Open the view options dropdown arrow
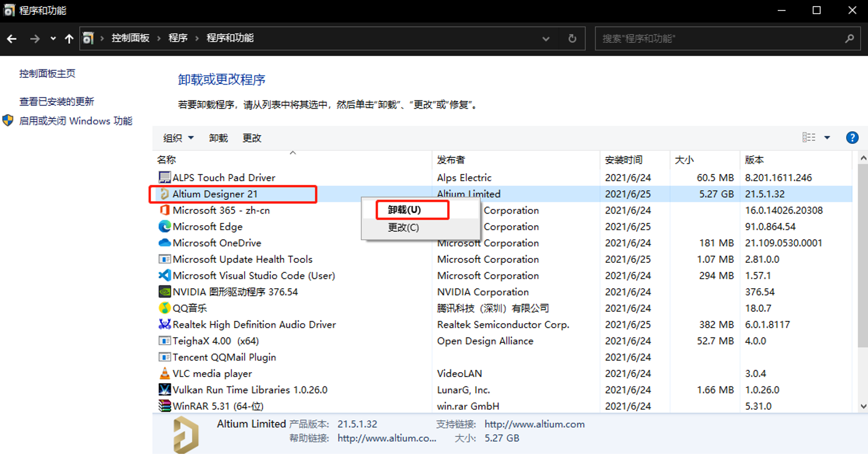The image size is (868, 455). (827, 138)
